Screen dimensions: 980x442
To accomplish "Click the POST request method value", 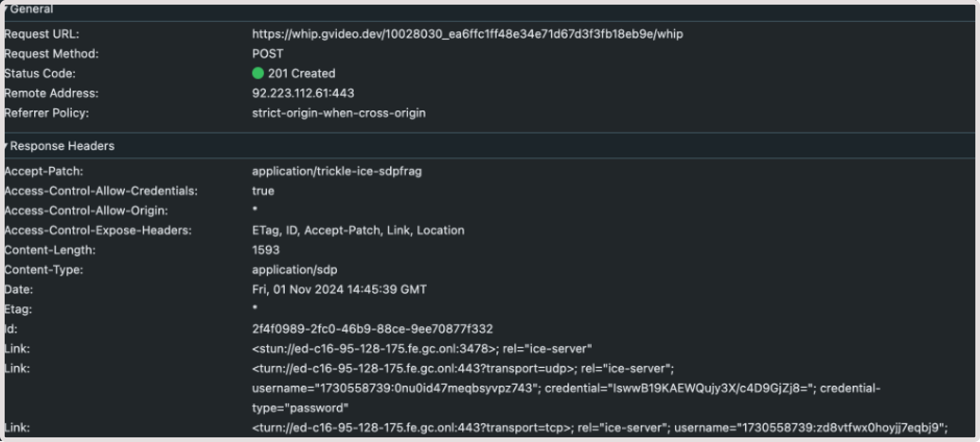I will pos(267,53).
